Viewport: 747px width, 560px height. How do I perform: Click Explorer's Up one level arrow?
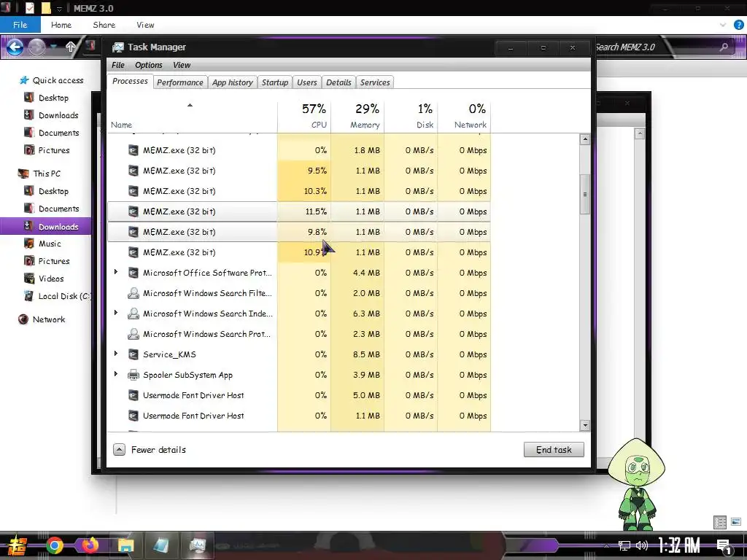pyautogui.click(x=71, y=47)
